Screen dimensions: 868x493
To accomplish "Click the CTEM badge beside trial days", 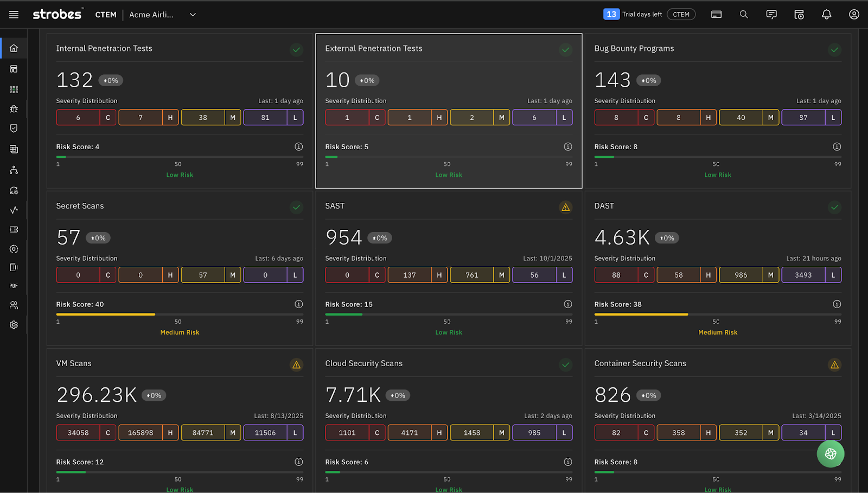I will [681, 14].
